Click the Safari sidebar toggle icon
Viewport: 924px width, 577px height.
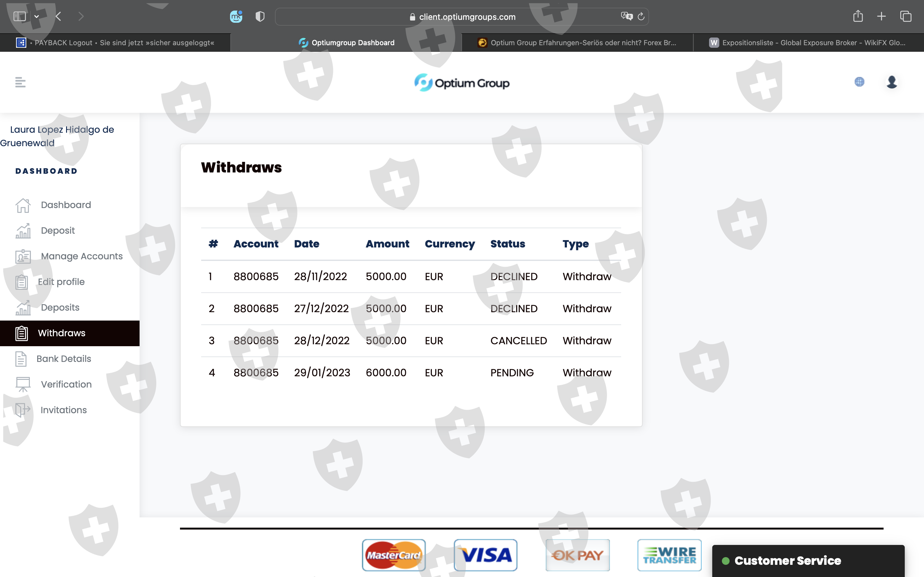click(x=20, y=16)
